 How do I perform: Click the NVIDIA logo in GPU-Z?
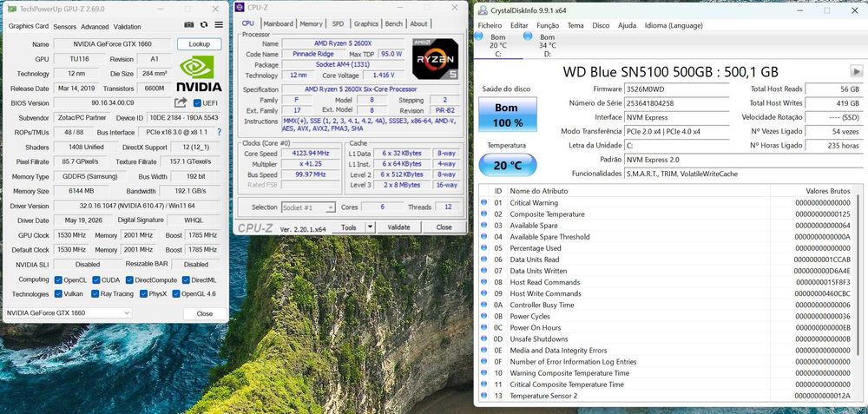click(x=200, y=73)
